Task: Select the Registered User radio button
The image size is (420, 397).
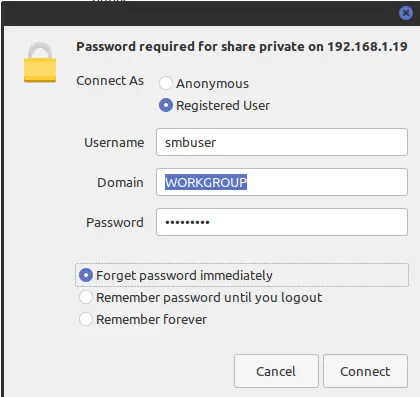Action: click(166, 105)
